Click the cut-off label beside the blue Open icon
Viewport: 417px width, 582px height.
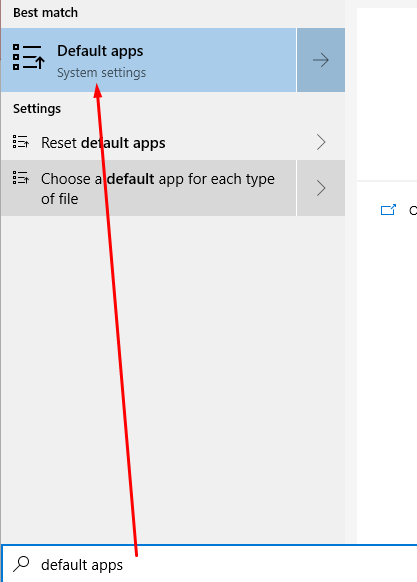(413, 210)
